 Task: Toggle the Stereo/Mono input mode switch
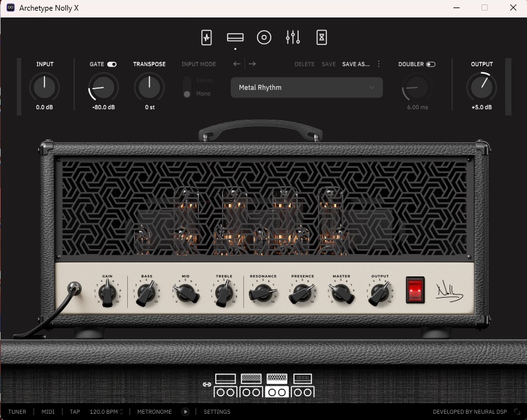tap(187, 87)
